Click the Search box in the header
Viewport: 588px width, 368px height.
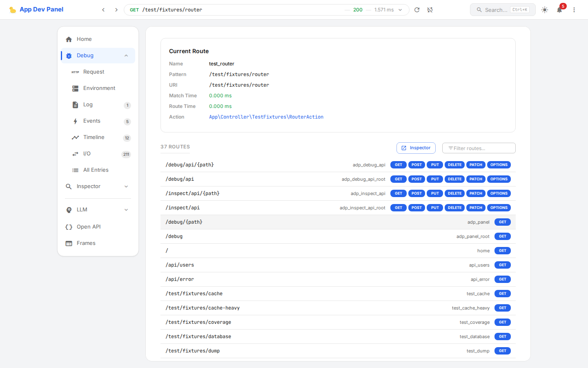[x=502, y=10]
